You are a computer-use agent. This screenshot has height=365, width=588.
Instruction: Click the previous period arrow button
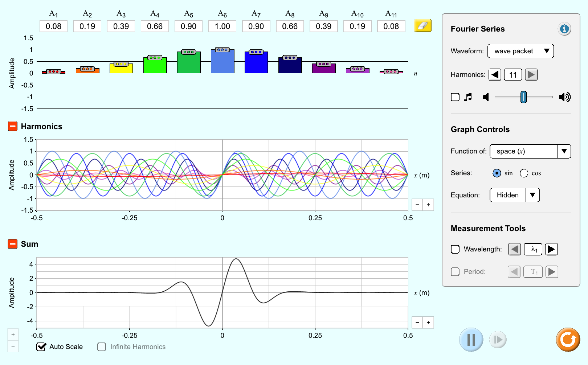click(x=514, y=272)
